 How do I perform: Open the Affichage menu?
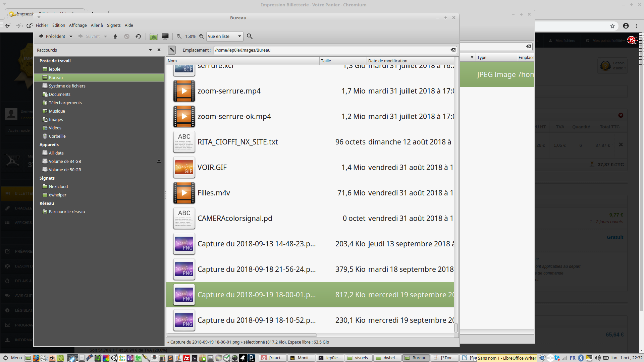tap(78, 25)
